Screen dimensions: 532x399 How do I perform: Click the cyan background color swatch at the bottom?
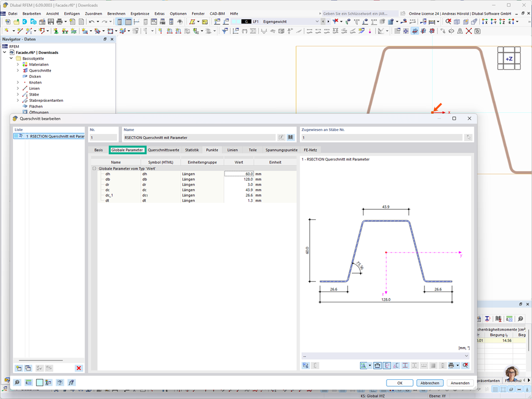point(39,383)
